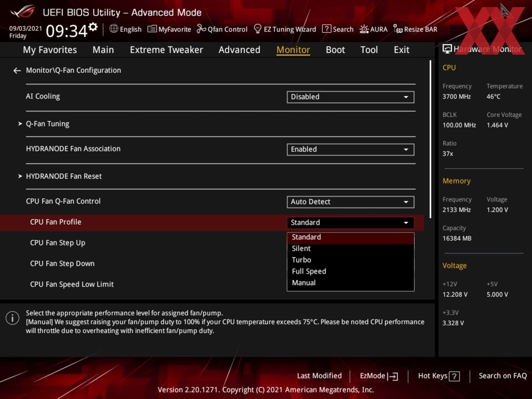Click the EZ Tuning Wizard bulb icon
This screenshot has width=532, height=399.
[x=257, y=29]
